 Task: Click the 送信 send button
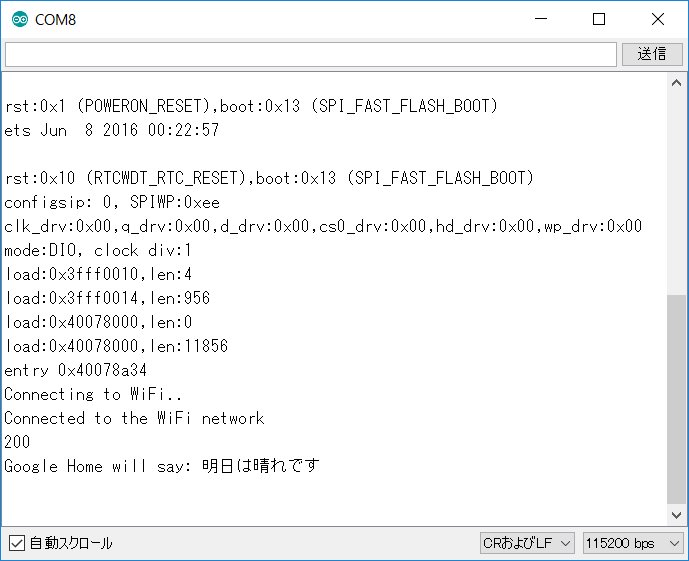(652, 54)
